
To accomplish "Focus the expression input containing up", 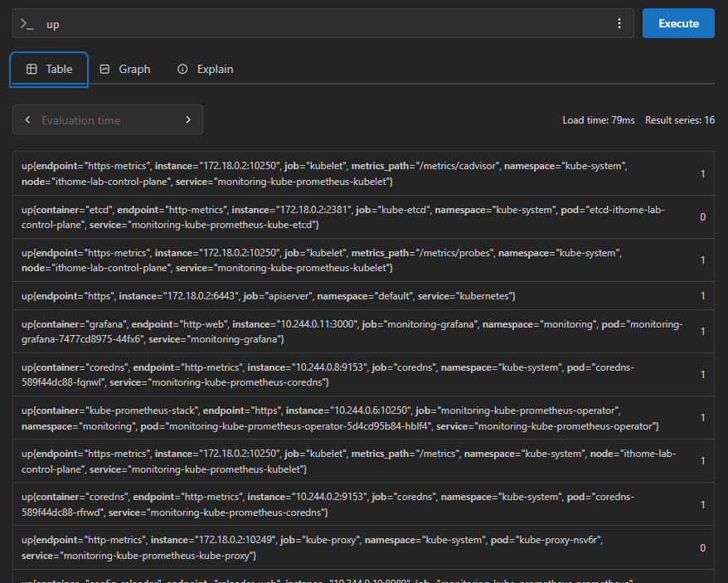I will click(x=323, y=23).
